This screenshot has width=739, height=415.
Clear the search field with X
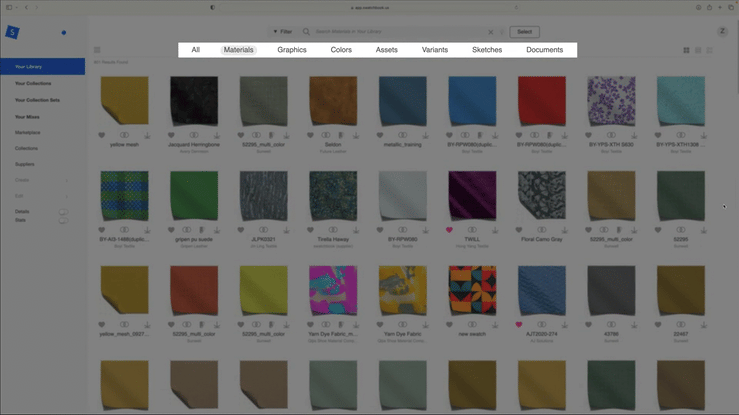(491, 32)
